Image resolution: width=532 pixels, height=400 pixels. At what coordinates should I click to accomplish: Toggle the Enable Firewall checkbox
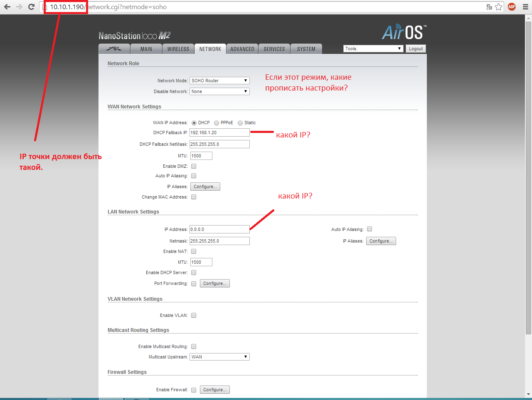(x=194, y=390)
